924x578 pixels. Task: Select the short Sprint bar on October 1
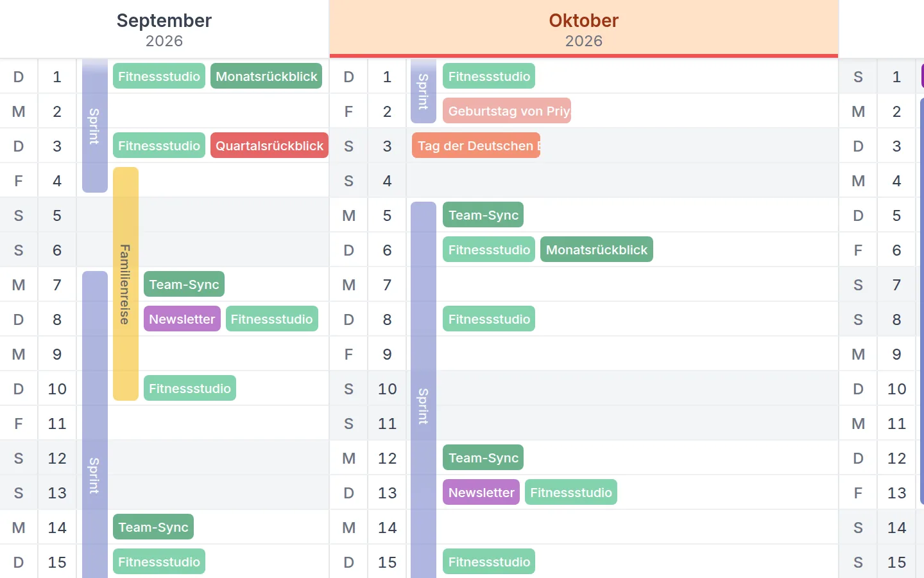pyautogui.click(x=424, y=91)
